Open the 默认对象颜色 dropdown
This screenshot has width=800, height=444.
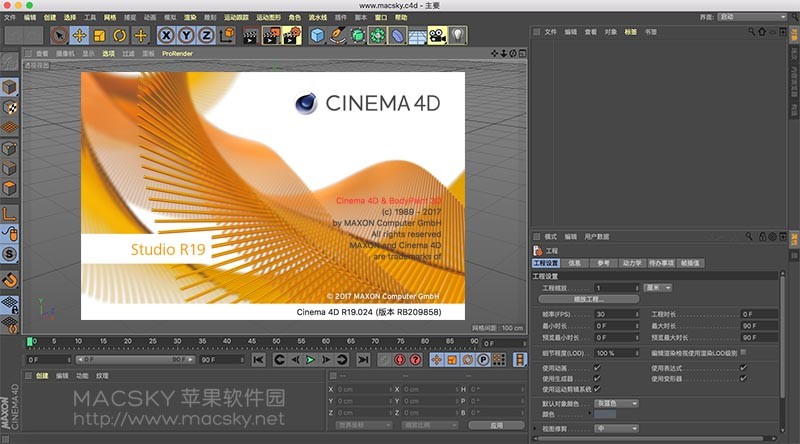pos(616,403)
